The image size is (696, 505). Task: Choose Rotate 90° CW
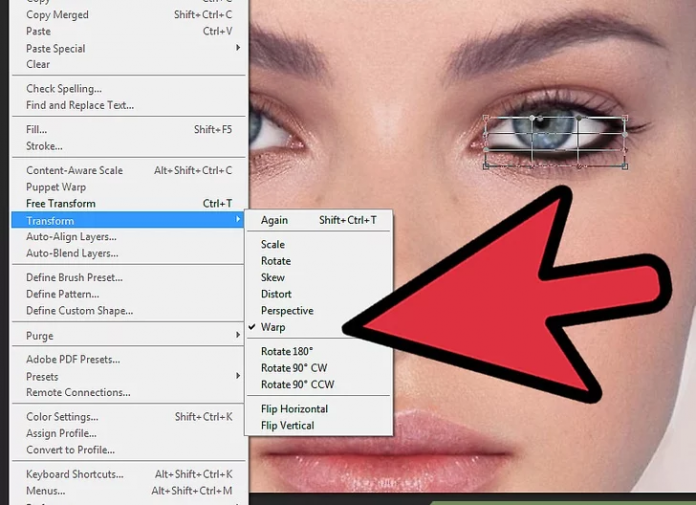coord(294,368)
